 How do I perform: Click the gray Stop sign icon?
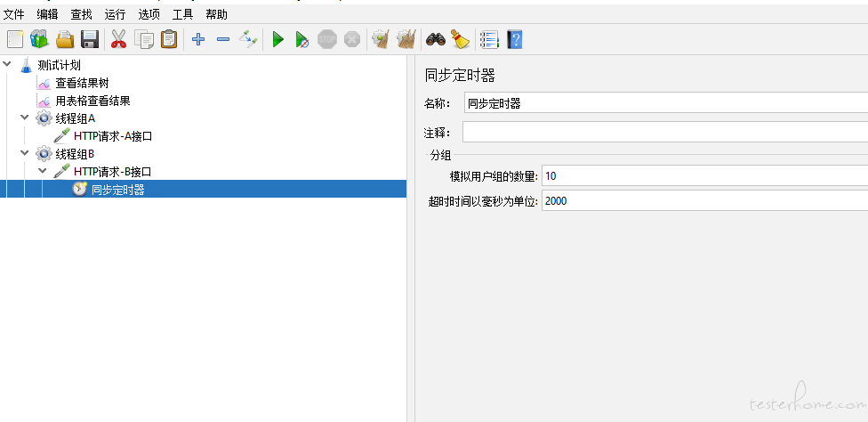coord(327,39)
